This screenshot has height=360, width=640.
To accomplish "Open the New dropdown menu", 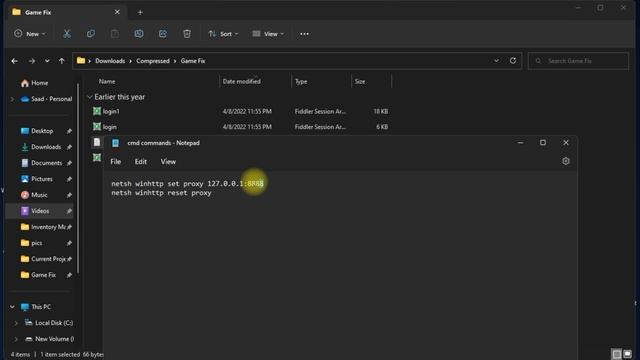I will pos(30,34).
